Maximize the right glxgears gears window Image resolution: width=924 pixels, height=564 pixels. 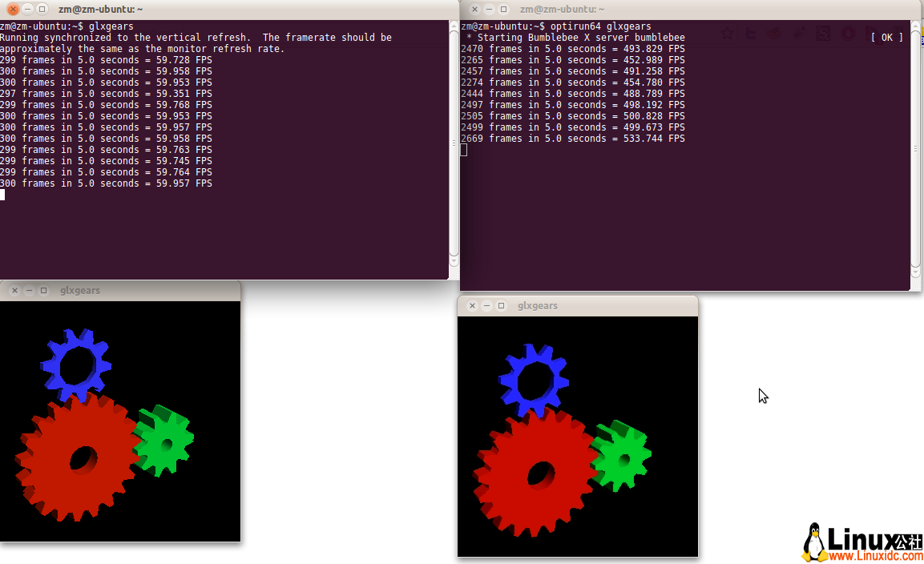tap(502, 305)
